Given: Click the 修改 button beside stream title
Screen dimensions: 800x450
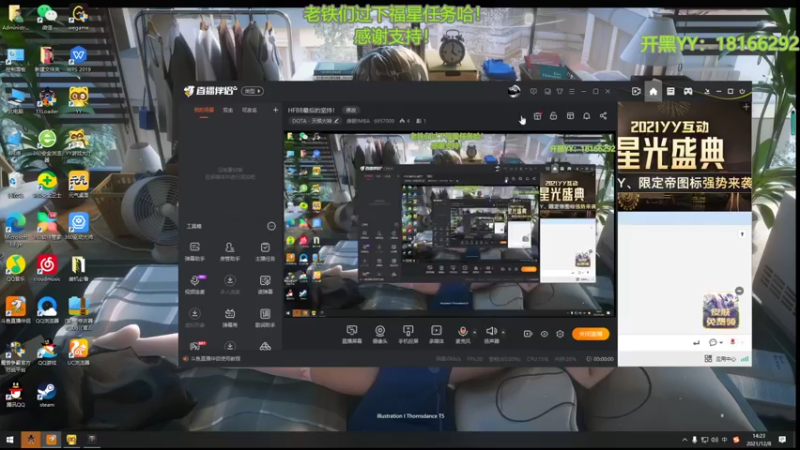Looking at the screenshot, I should [351, 110].
